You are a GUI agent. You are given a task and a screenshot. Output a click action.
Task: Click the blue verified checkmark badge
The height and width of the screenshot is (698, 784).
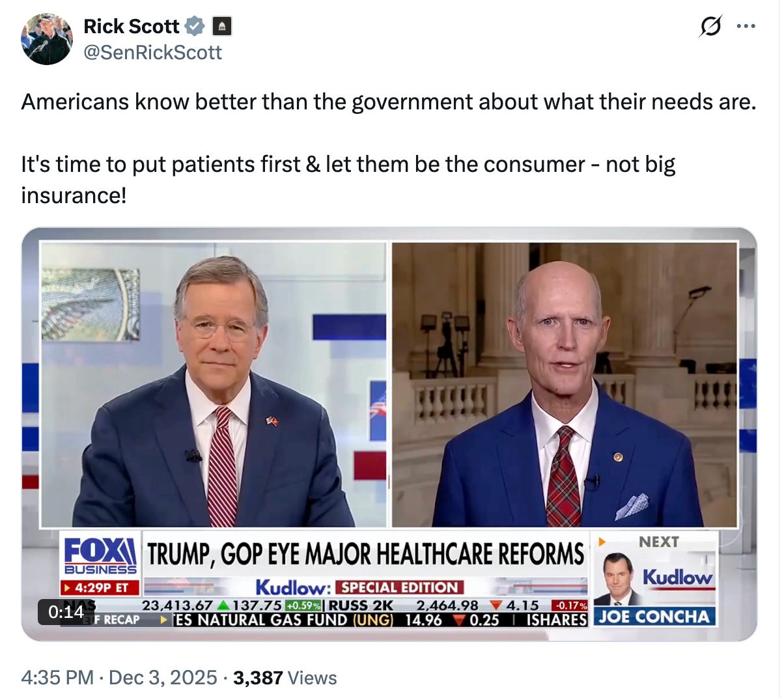[x=195, y=26]
